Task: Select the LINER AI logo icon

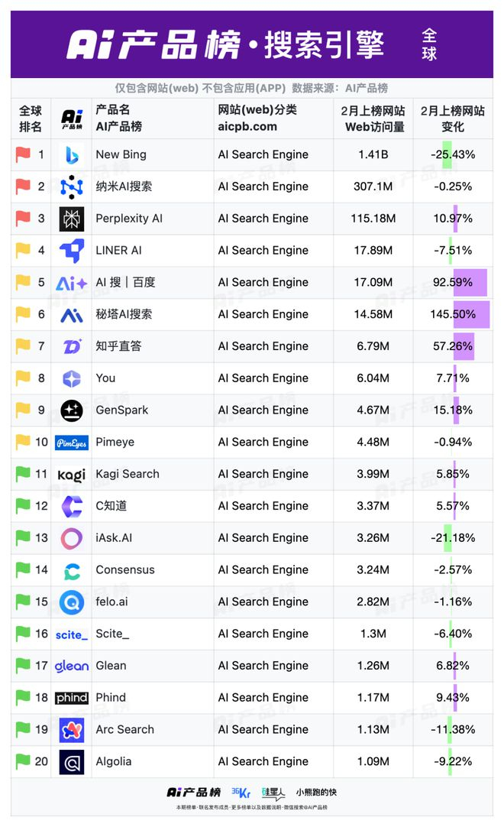Action: tap(72, 251)
